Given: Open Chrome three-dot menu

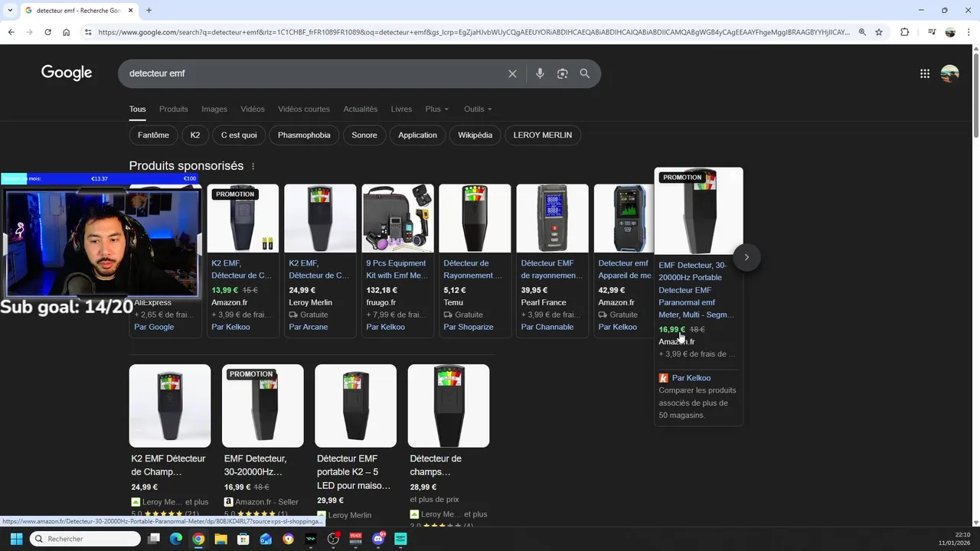Looking at the screenshot, I should tap(969, 32).
